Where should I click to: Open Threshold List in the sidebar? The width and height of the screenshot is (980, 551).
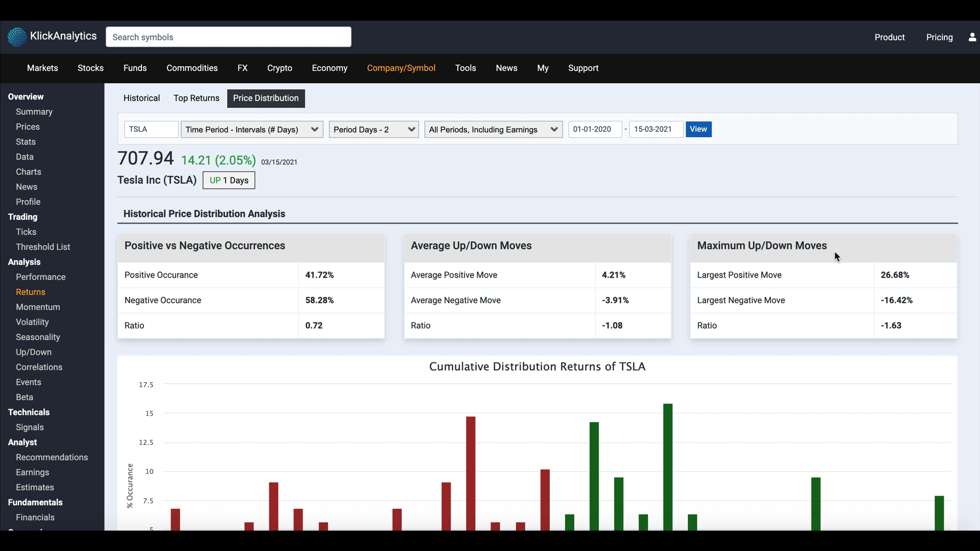43,247
